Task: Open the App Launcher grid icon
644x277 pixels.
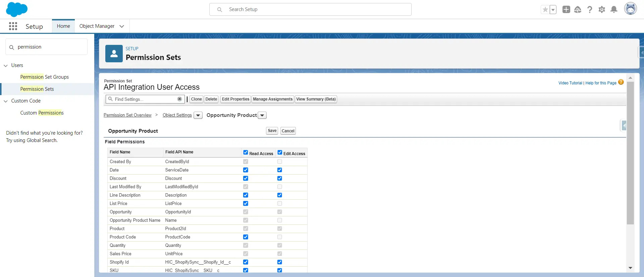Action: point(13,26)
